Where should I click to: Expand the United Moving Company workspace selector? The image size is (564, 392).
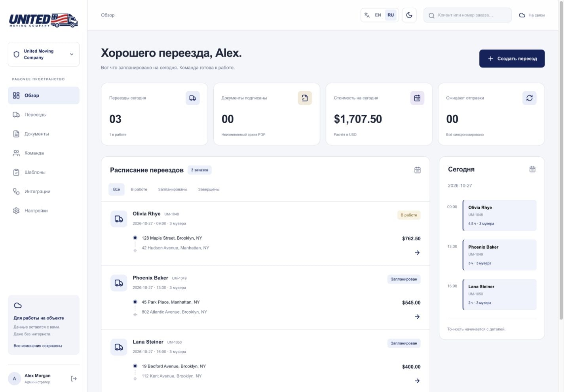coord(44,54)
